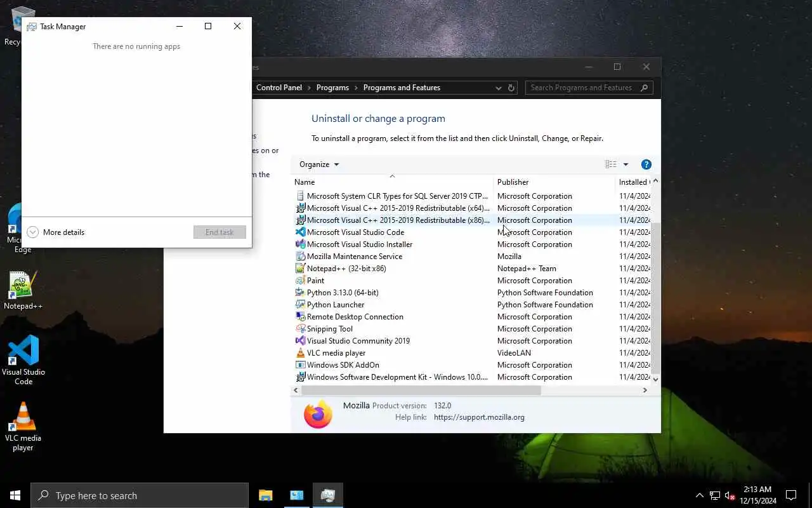Open the notification center icon

pyautogui.click(x=791, y=495)
